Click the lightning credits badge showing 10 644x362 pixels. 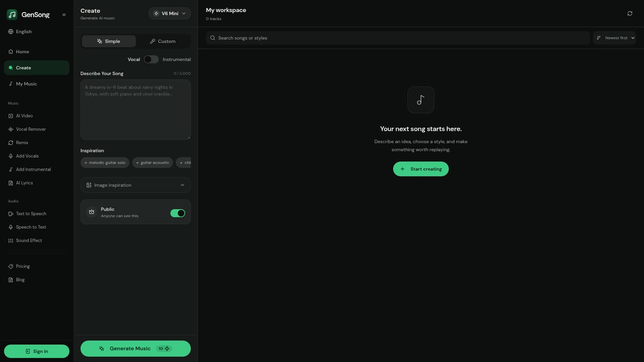click(164, 348)
